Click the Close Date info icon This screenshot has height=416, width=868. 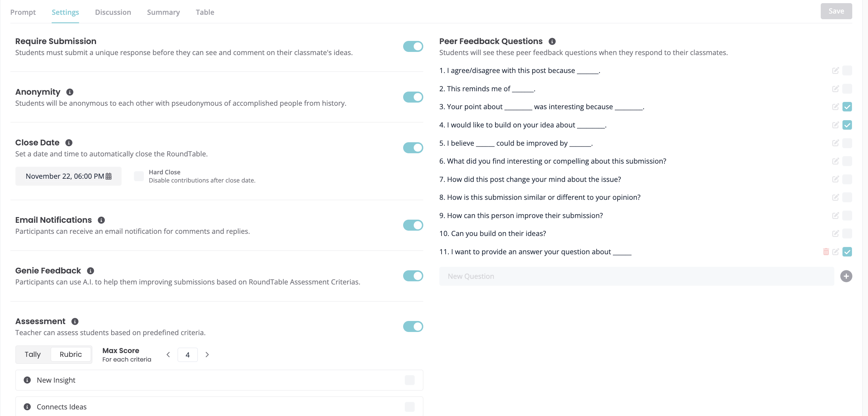pyautogui.click(x=69, y=143)
